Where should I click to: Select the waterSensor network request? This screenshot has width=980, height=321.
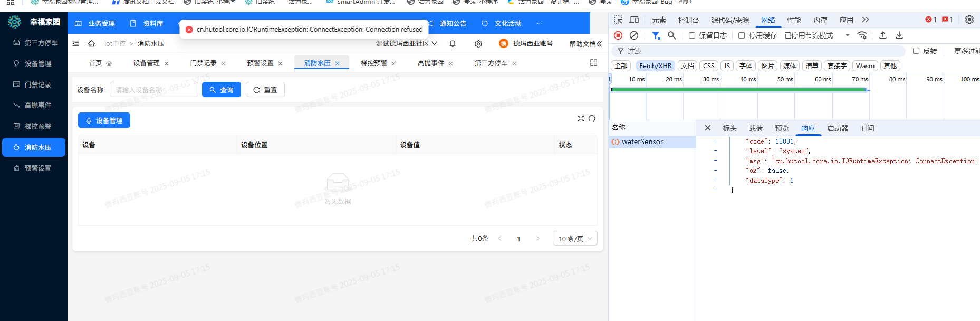[652, 142]
